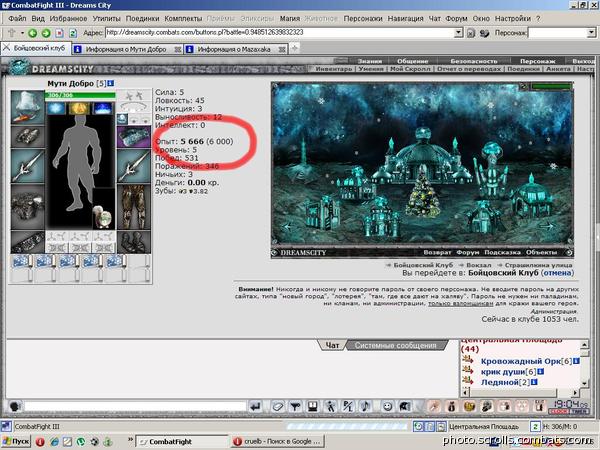The image size is (600, 450).
Task: Click the golden buff icon above character
Action: tap(79, 108)
